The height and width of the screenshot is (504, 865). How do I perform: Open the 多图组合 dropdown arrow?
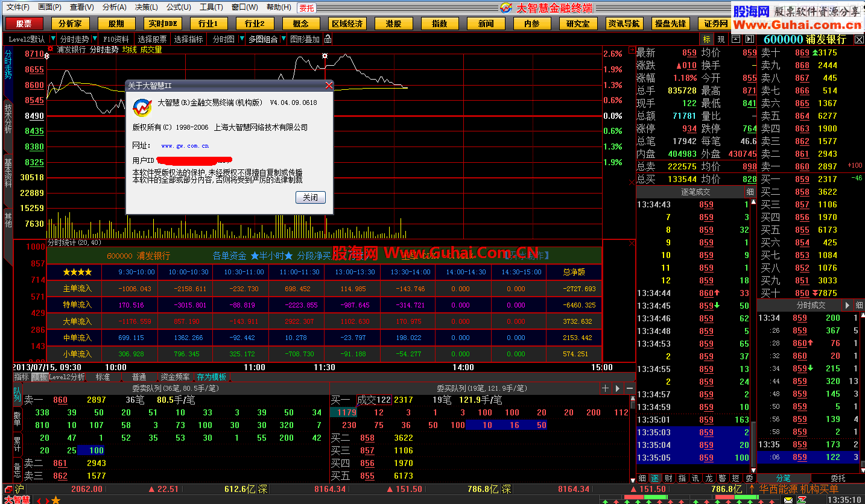pos(284,39)
